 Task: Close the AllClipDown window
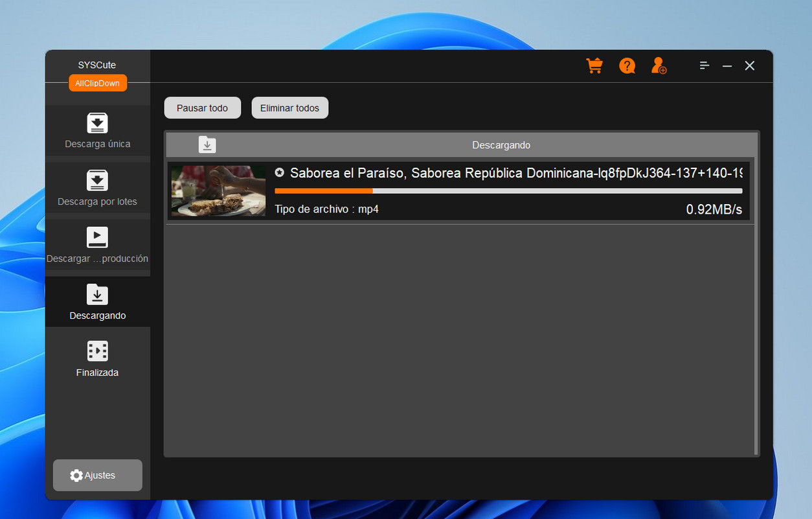coord(749,65)
